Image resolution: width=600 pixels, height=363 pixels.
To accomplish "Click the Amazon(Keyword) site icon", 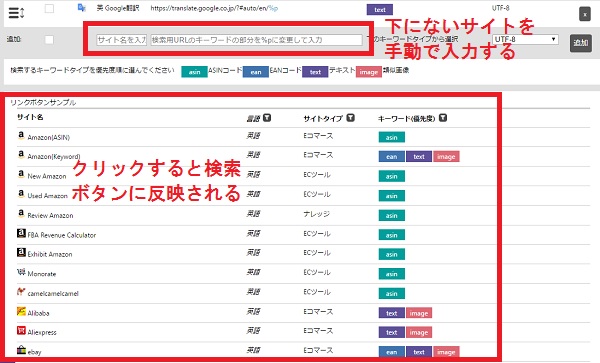I will coord(21,155).
